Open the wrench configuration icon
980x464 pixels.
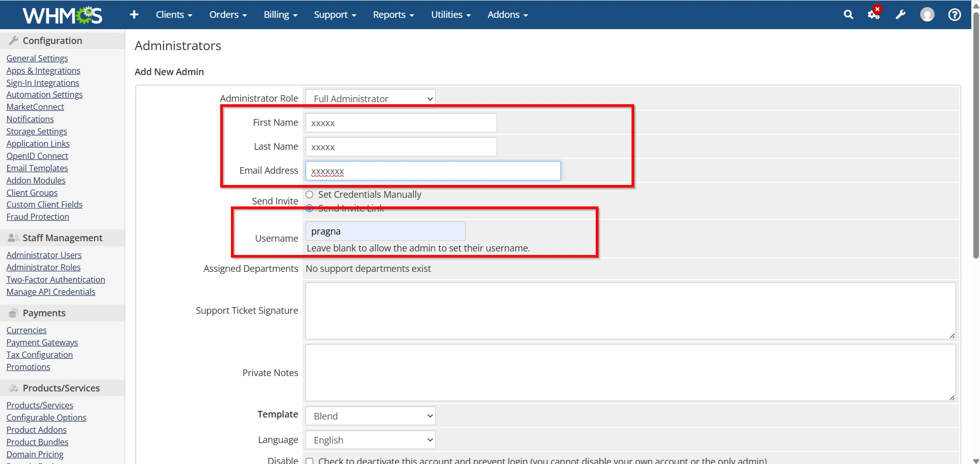[900, 15]
